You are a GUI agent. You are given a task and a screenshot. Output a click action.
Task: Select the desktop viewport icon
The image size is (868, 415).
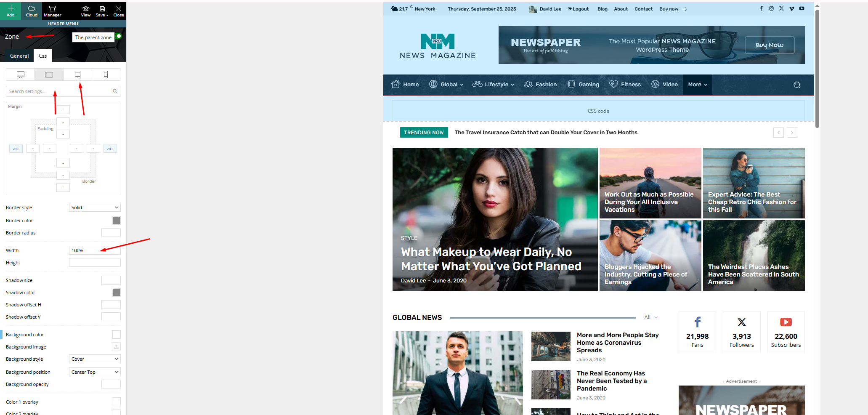(x=20, y=74)
